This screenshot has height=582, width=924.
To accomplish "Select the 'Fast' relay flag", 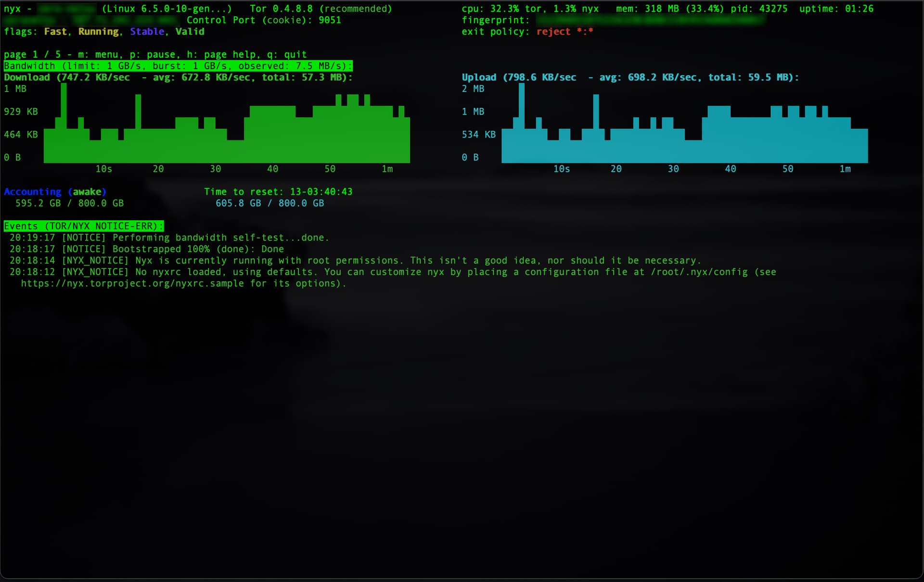I will [x=55, y=32].
